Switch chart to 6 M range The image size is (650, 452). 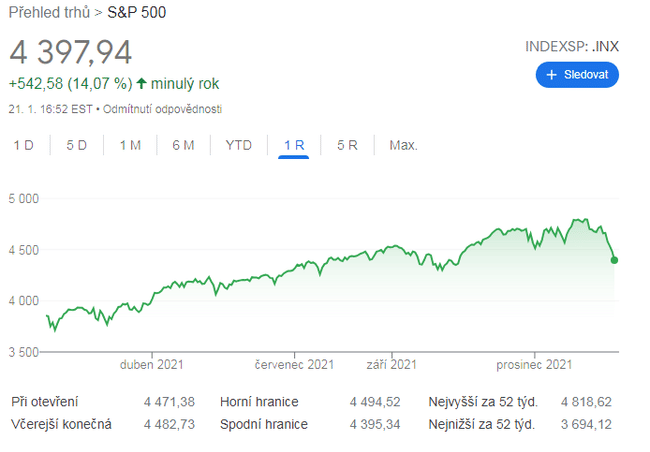coord(183,145)
